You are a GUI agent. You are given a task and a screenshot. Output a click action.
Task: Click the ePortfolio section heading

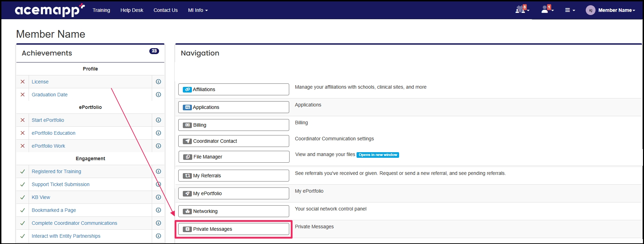point(90,107)
